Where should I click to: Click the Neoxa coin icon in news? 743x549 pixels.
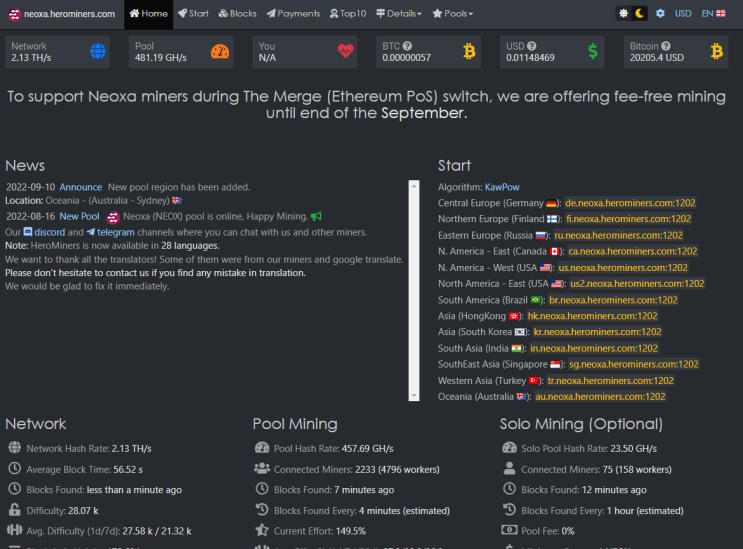pos(113,217)
